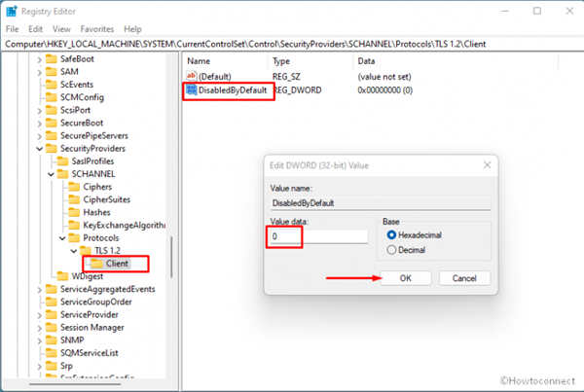Viewport: 584px width, 392px height.
Task: Expand the SafeBoot tree node
Action: click(x=40, y=59)
